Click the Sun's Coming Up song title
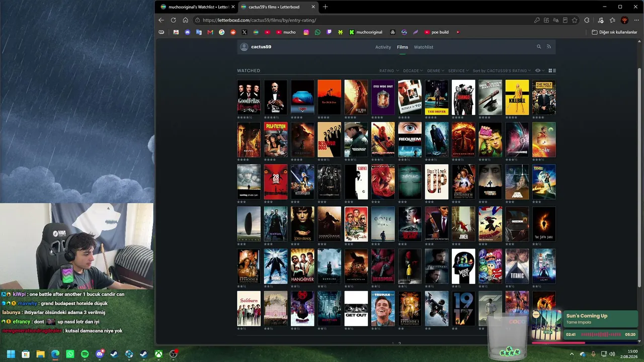Screen dimensions: 644x362 point(587,316)
